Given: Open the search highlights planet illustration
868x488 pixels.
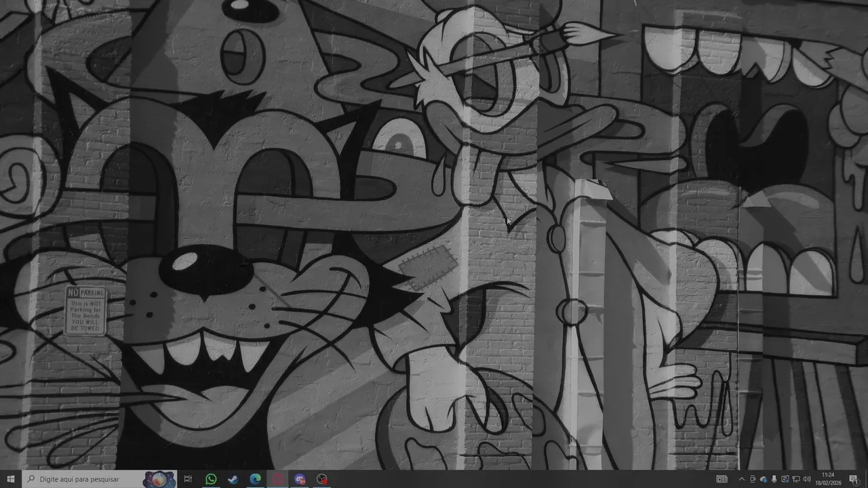Looking at the screenshot, I should [x=159, y=479].
